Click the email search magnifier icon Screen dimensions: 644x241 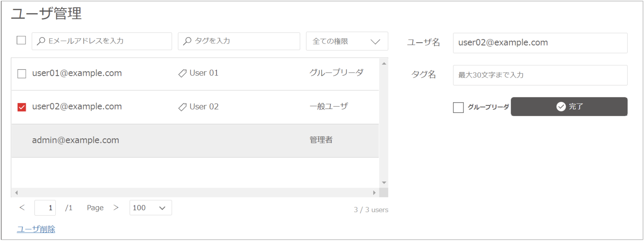[41, 41]
